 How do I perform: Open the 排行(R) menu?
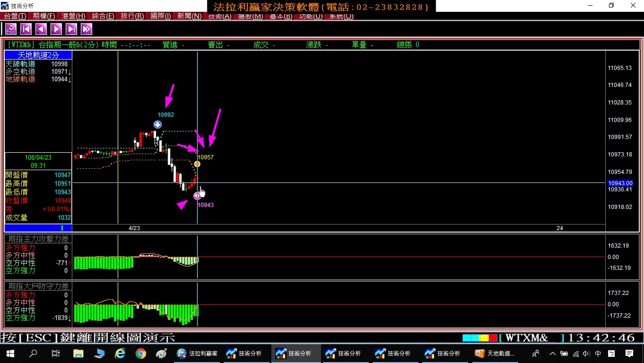tap(132, 16)
